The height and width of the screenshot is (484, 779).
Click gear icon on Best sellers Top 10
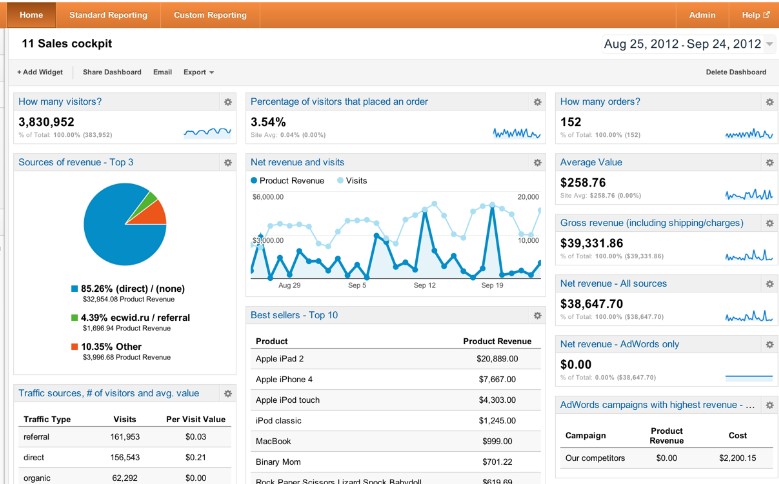(537, 316)
